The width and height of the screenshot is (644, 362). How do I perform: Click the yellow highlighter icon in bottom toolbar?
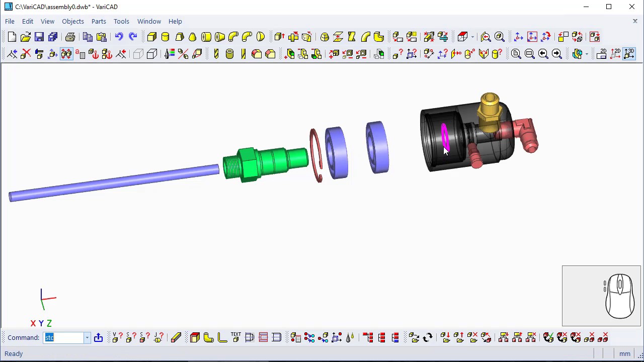pos(176,337)
